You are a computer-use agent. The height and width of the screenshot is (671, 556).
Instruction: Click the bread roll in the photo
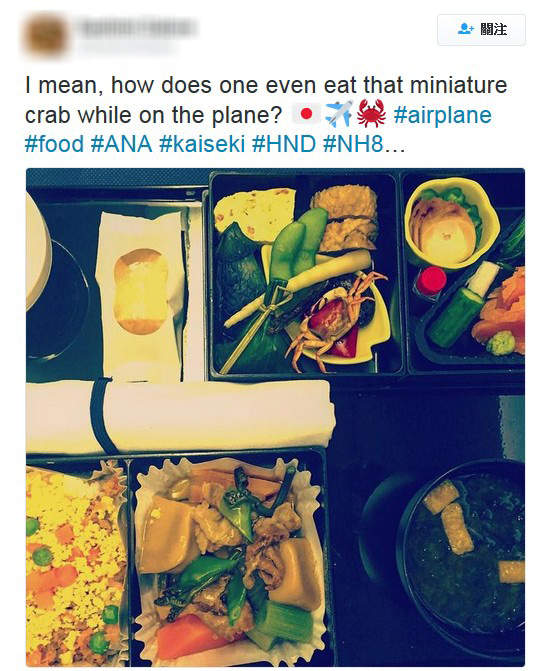click(x=140, y=291)
